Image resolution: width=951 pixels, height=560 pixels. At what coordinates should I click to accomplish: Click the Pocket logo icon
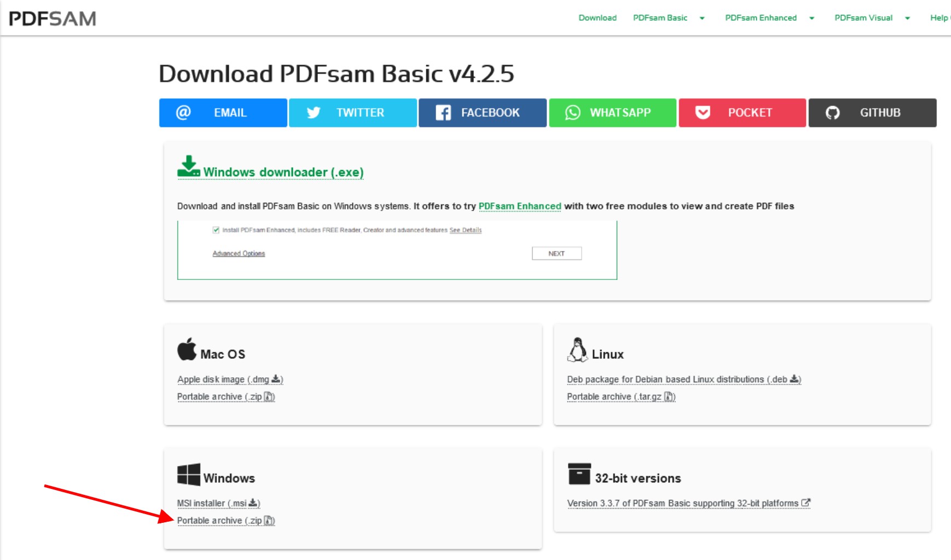[703, 113]
